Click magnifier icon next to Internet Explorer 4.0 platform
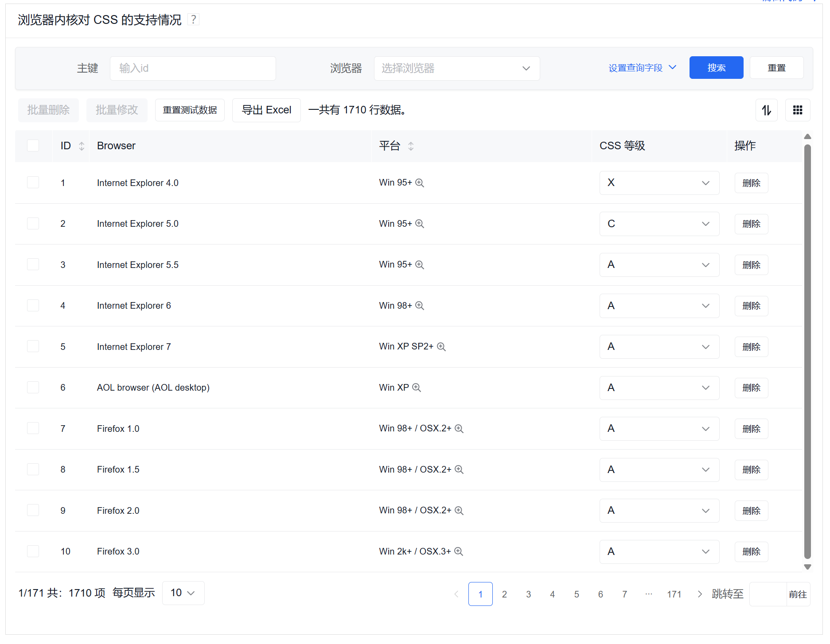830x644 pixels. pos(420,183)
